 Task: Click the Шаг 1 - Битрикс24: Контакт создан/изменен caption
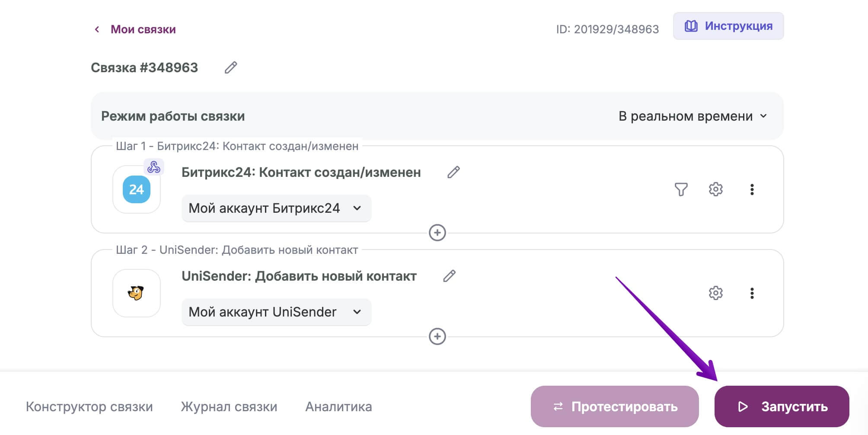tap(237, 146)
